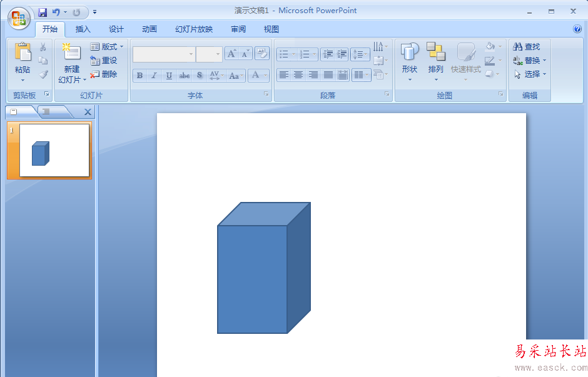Screen dimensions: 588x377
Task: Align text right
Action: [x=313, y=75]
